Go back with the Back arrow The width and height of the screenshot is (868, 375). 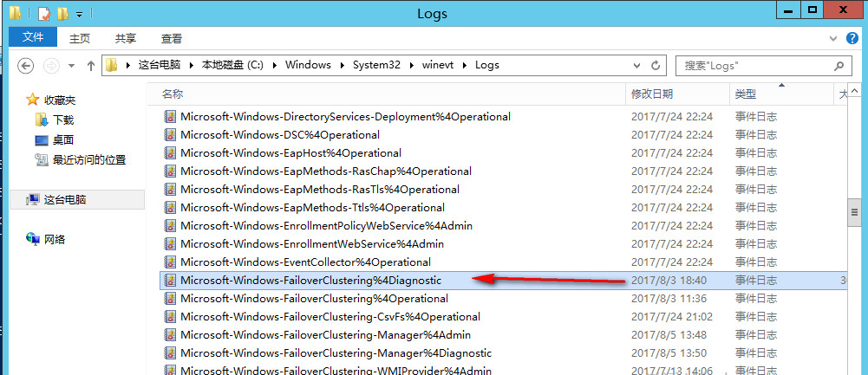coord(26,66)
